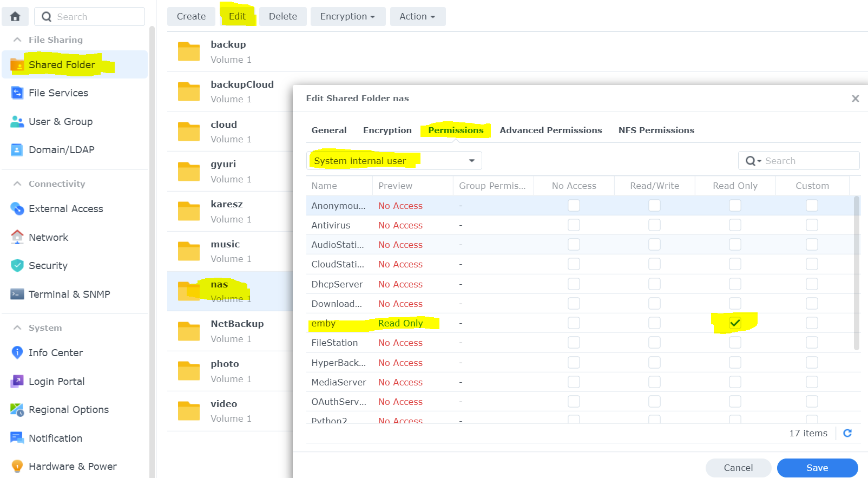Open Network settings
868x478 pixels.
pyautogui.click(x=75, y=238)
